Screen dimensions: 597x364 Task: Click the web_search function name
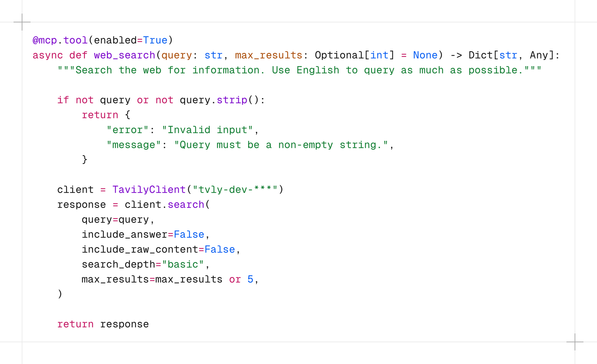124,55
